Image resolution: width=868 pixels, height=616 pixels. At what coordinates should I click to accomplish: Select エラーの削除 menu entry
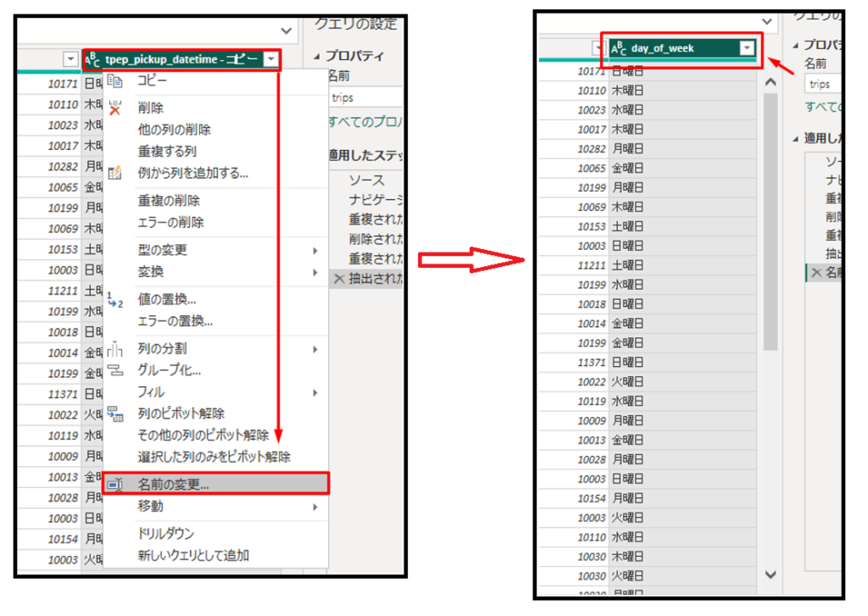171,223
